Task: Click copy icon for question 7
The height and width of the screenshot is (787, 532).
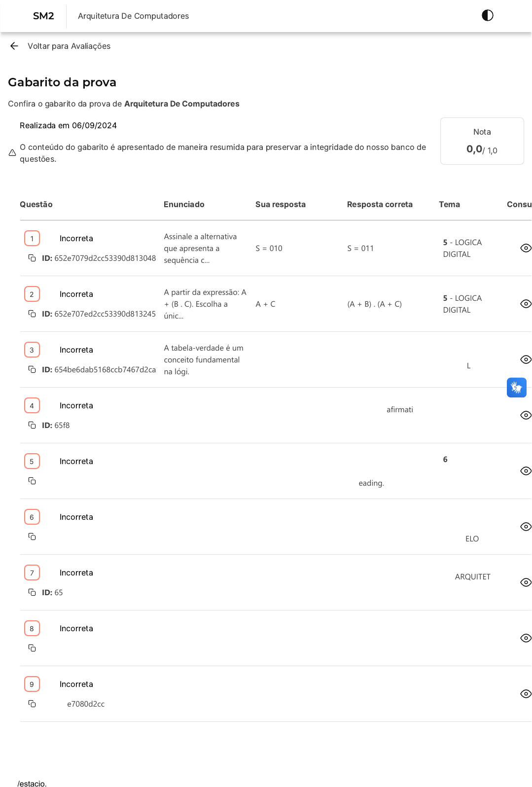Action: 32,592
